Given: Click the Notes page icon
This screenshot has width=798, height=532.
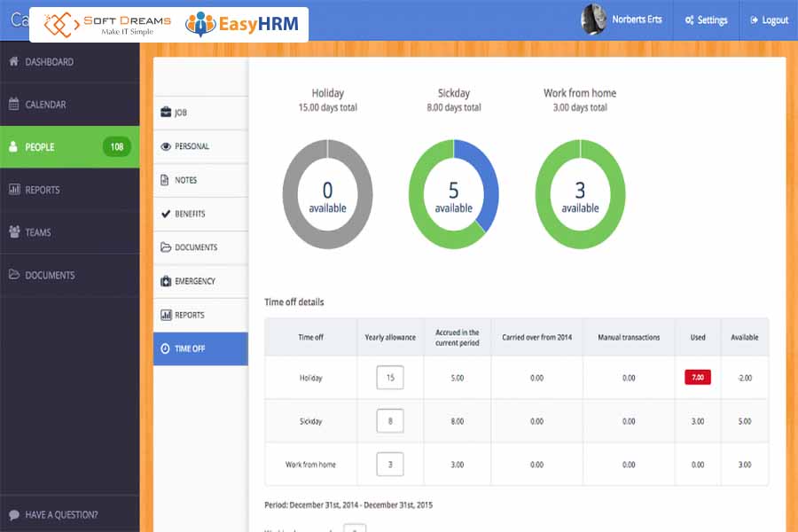Looking at the screenshot, I should [x=164, y=180].
